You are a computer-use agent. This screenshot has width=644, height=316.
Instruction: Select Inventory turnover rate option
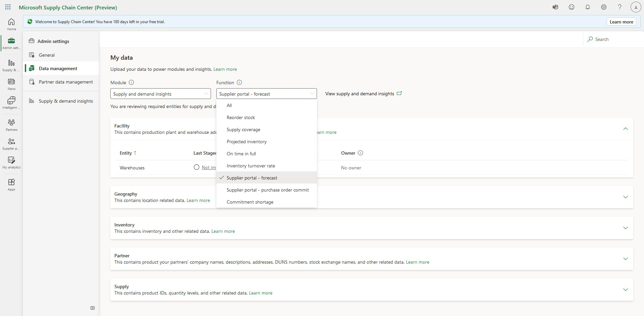pyautogui.click(x=267, y=166)
